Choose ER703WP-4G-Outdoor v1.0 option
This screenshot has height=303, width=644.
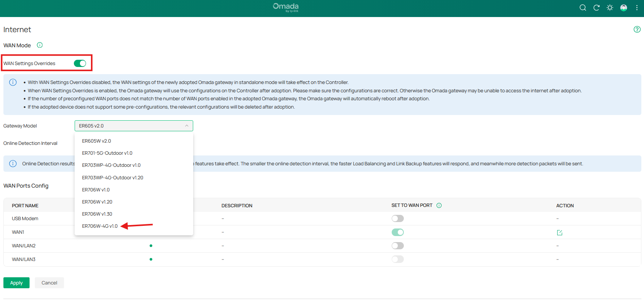134,165
